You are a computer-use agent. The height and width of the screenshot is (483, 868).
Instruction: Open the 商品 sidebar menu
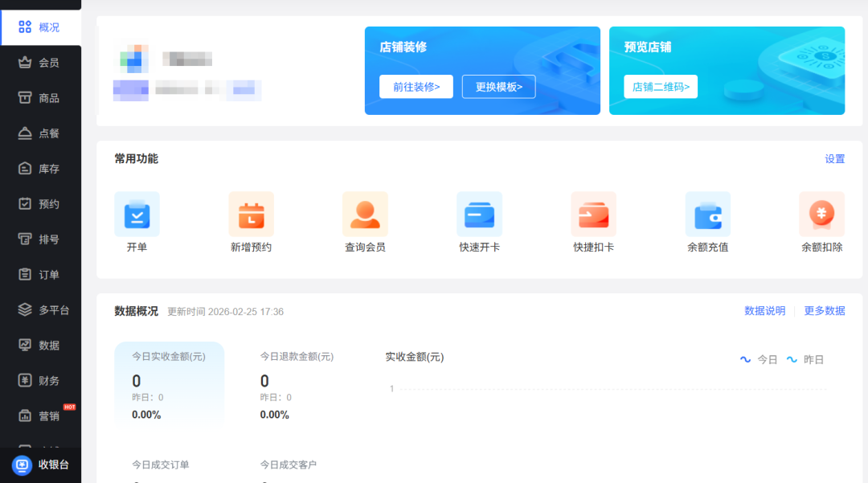(x=40, y=98)
